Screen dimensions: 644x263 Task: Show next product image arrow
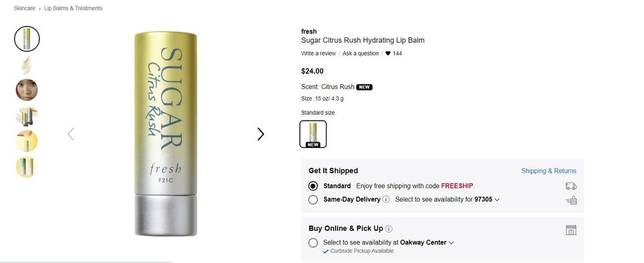pyautogui.click(x=261, y=134)
